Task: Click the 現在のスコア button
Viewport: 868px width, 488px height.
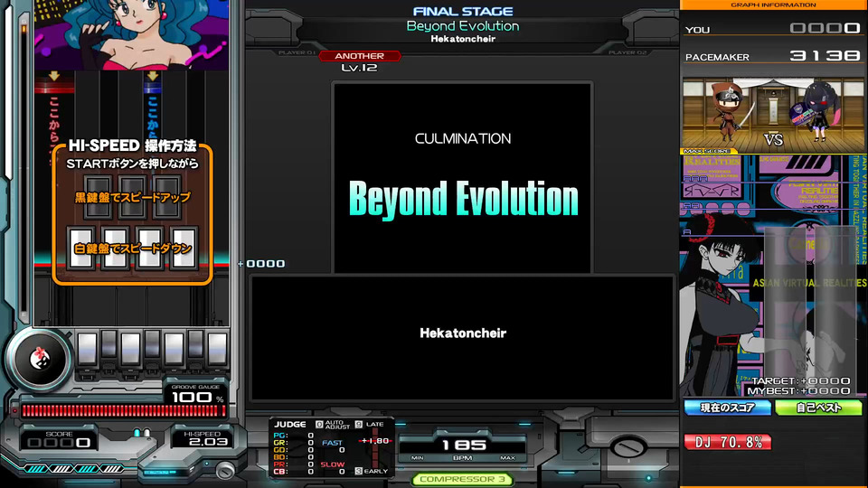Action: pyautogui.click(x=727, y=408)
